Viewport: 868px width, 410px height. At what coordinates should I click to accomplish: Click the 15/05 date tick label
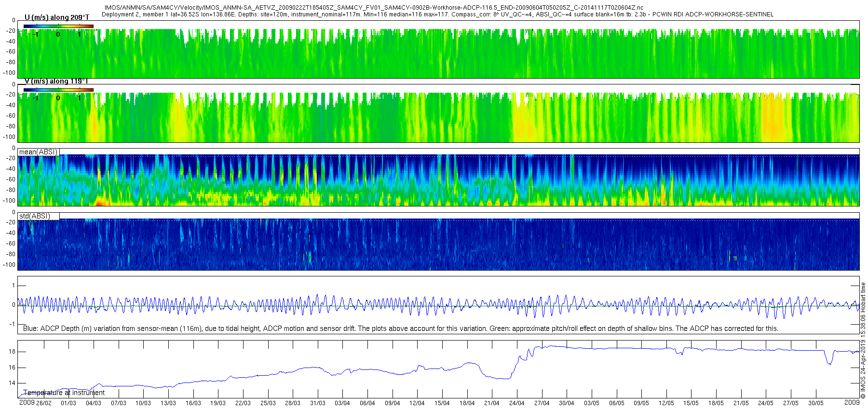(x=691, y=403)
